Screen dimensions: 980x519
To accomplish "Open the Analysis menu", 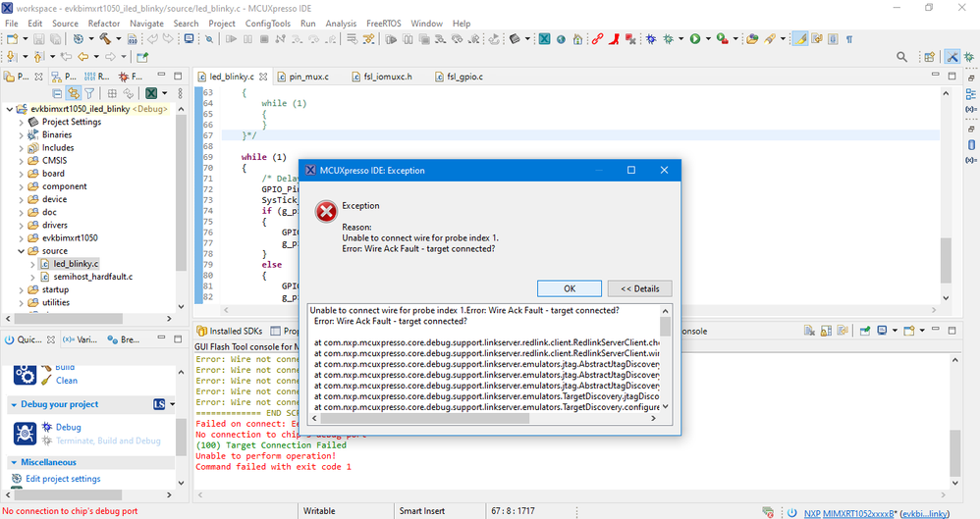I will pyautogui.click(x=341, y=24).
